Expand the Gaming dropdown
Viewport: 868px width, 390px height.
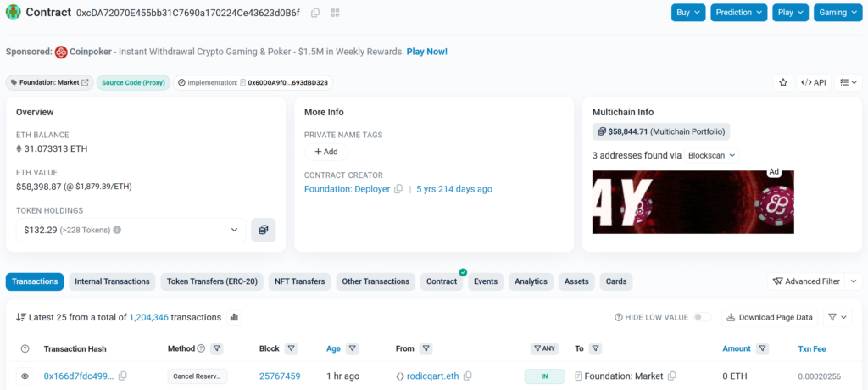click(x=837, y=12)
